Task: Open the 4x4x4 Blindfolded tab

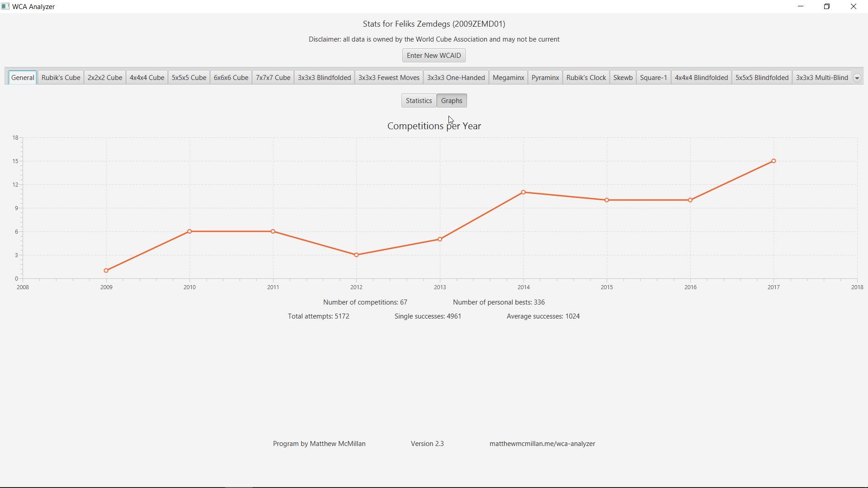Action: tap(701, 78)
